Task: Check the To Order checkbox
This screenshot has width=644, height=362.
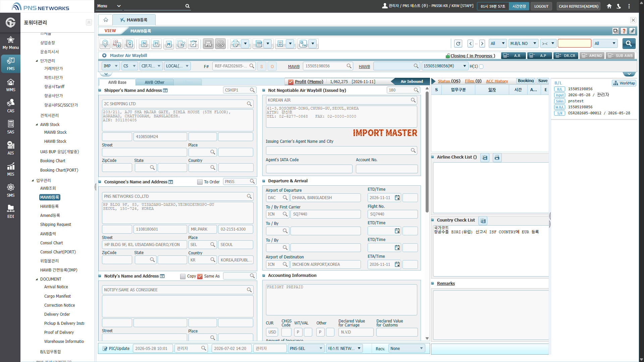Action: pyautogui.click(x=200, y=182)
